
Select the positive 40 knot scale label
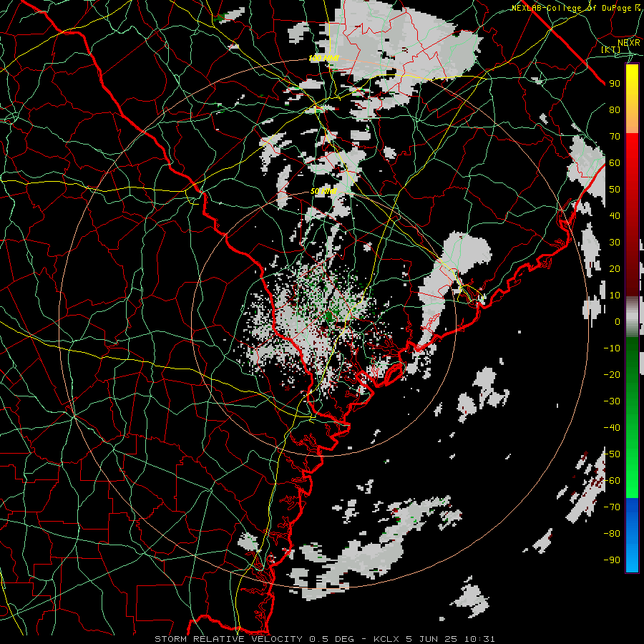[x=615, y=216]
